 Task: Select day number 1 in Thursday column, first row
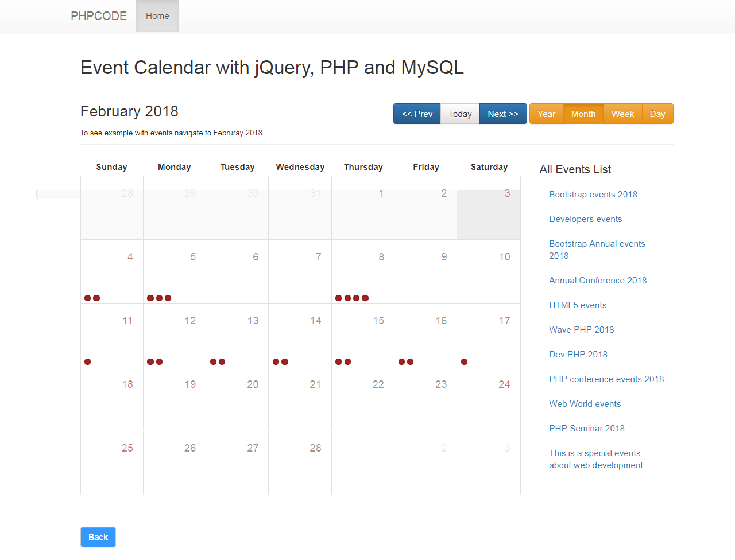click(x=381, y=193)
